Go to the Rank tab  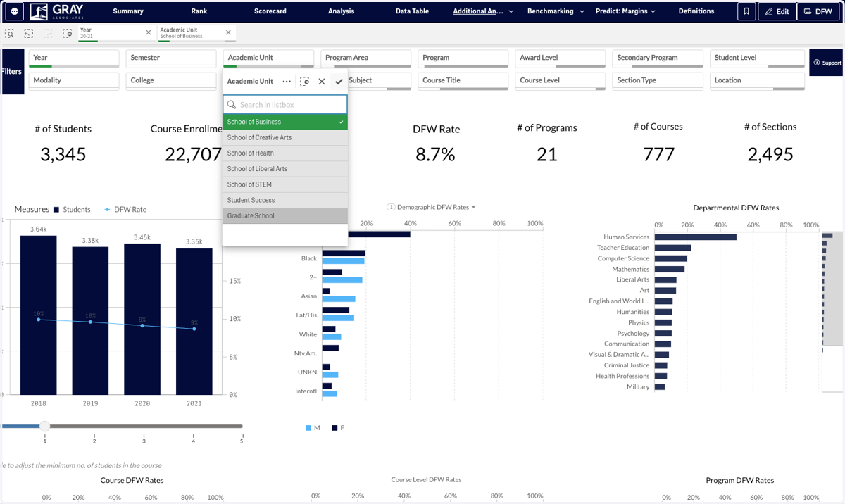click(x=199, y=11)
